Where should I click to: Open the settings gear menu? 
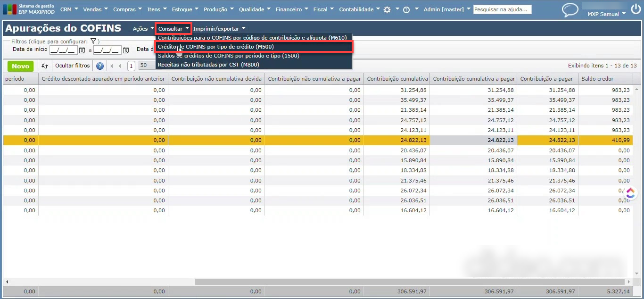click(387, 9)
